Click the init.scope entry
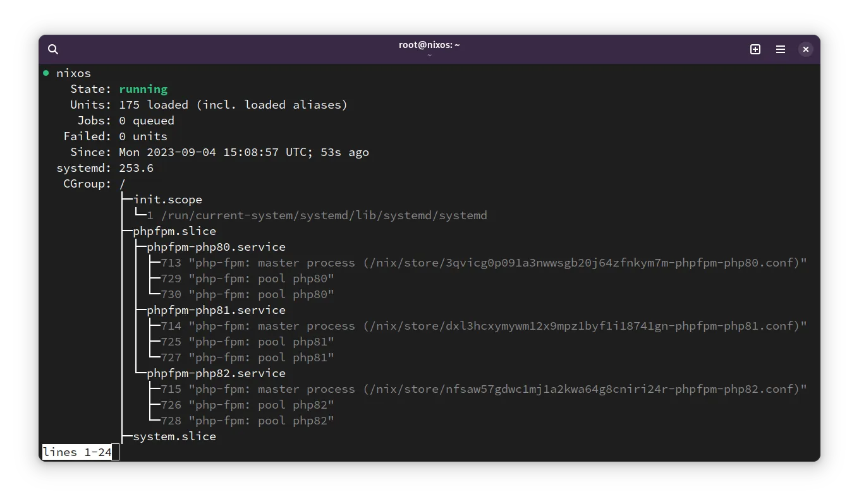The image size is (859, 504). [168, 199]
